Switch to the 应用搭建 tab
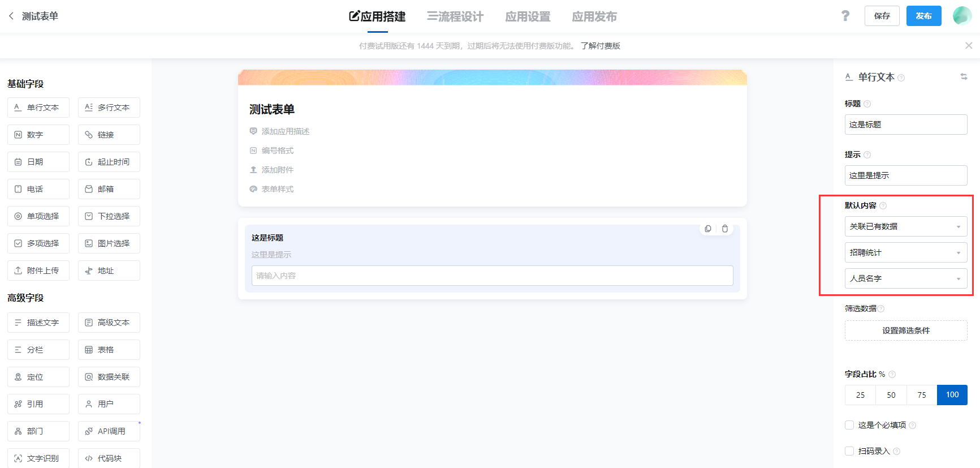Viewport: 980px width, 468px height. [x=377, y=16]
